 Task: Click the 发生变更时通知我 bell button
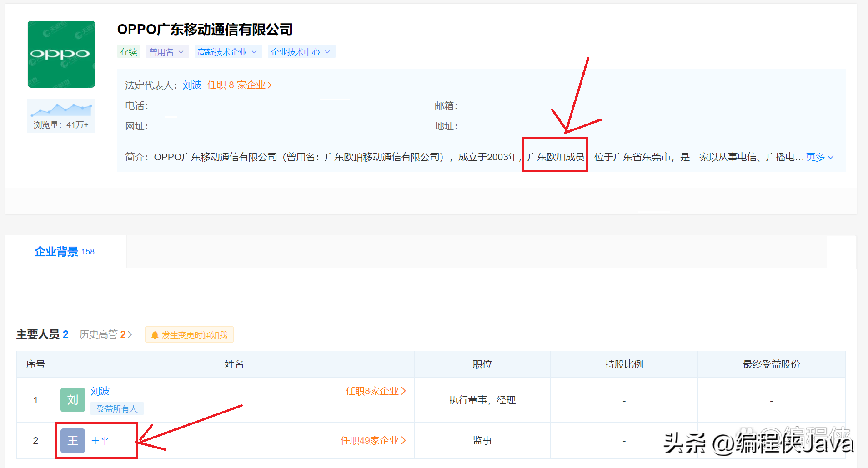(189, 335)
